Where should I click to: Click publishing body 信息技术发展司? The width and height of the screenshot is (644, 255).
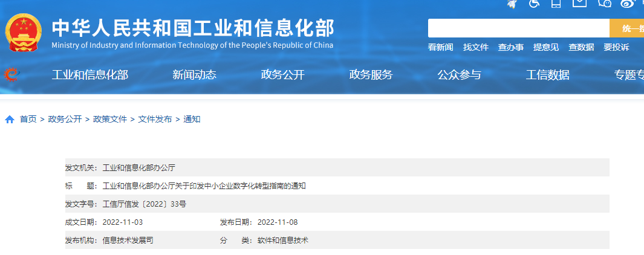click(x=128, y=240)
